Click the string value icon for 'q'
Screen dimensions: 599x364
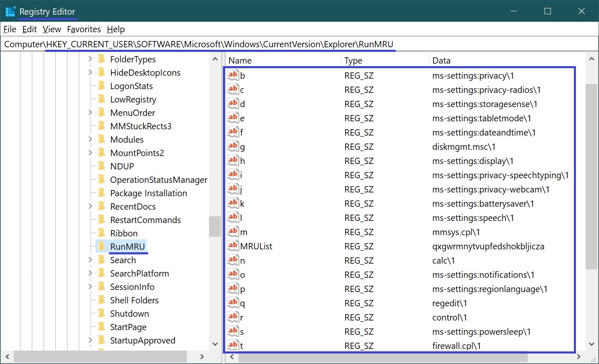pos(233,303)
